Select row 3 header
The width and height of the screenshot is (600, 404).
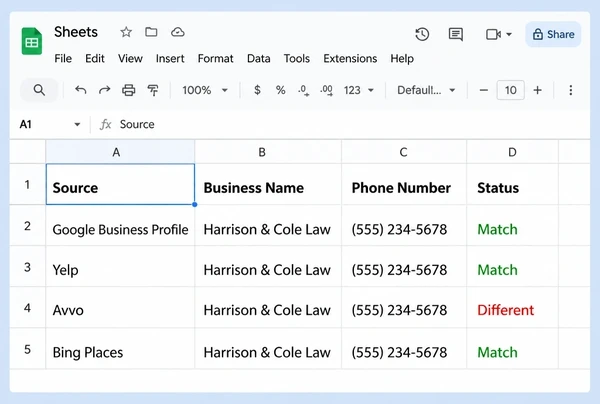28,266
